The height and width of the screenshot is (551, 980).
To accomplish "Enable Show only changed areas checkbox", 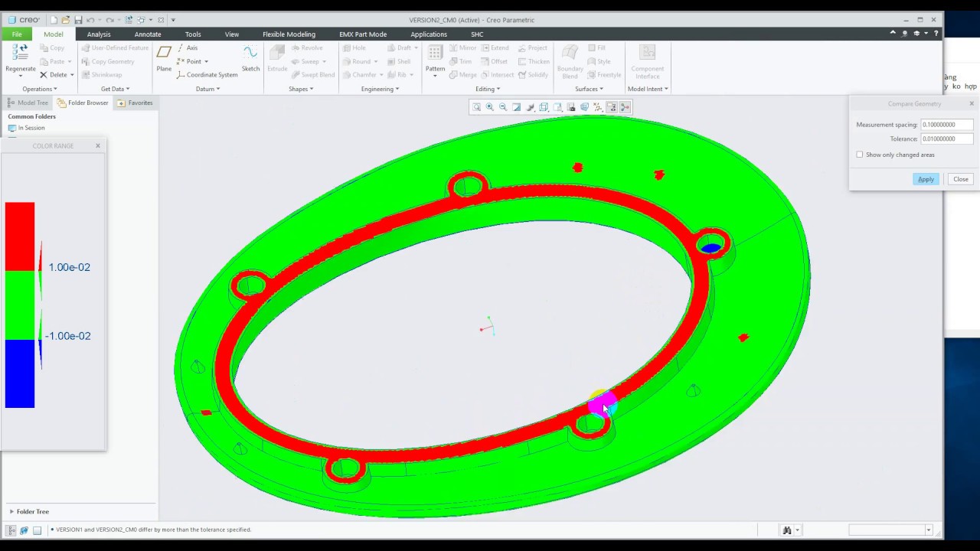I will tap(860, 155).
